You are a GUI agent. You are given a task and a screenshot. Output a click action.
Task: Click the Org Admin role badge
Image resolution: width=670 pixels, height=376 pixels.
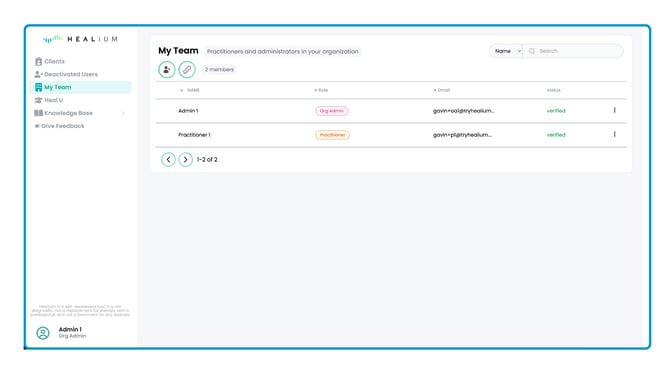(332, 111)
